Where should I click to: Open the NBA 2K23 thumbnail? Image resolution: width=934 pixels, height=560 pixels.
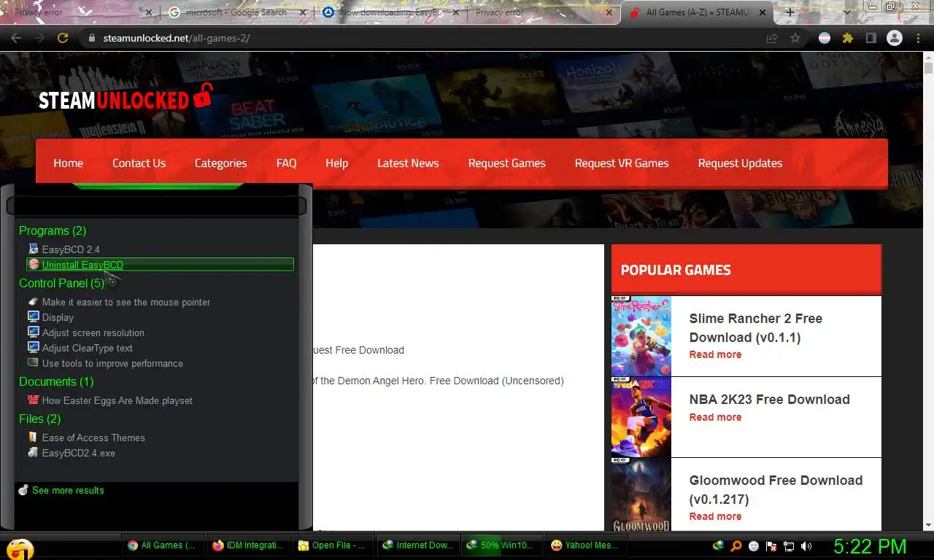point(641,417)
